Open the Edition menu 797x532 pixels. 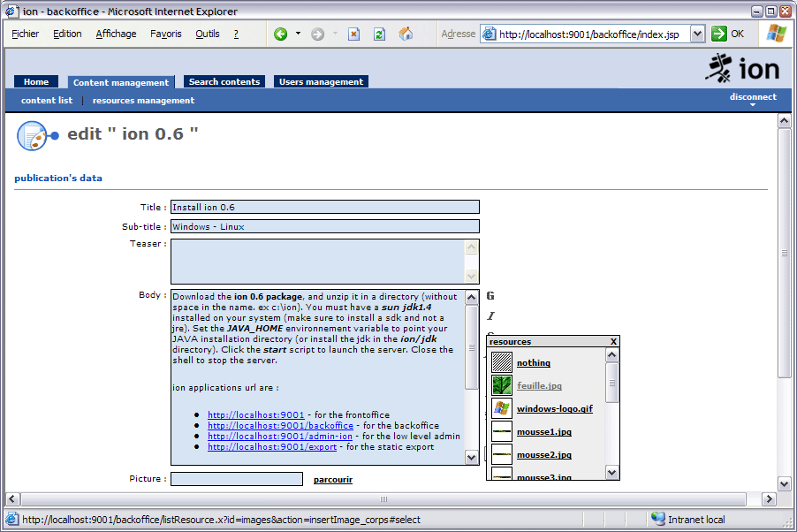click(67, 34)
